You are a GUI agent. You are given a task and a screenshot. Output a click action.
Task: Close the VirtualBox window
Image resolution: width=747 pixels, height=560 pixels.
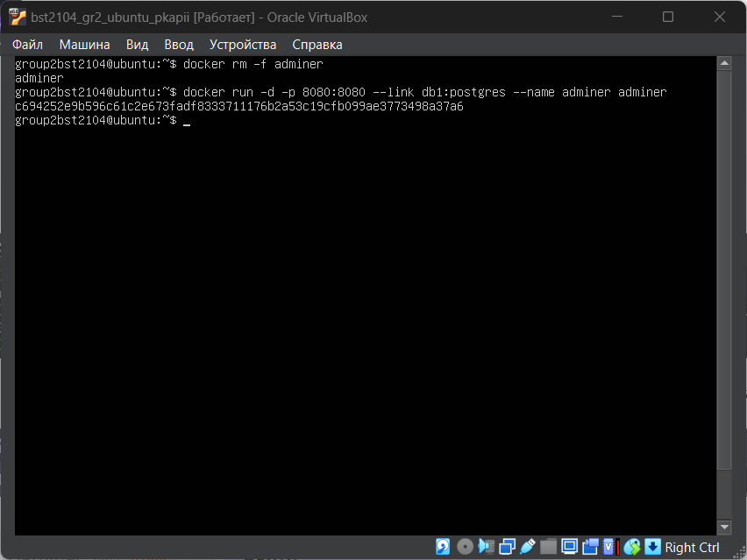click(719, 17)
